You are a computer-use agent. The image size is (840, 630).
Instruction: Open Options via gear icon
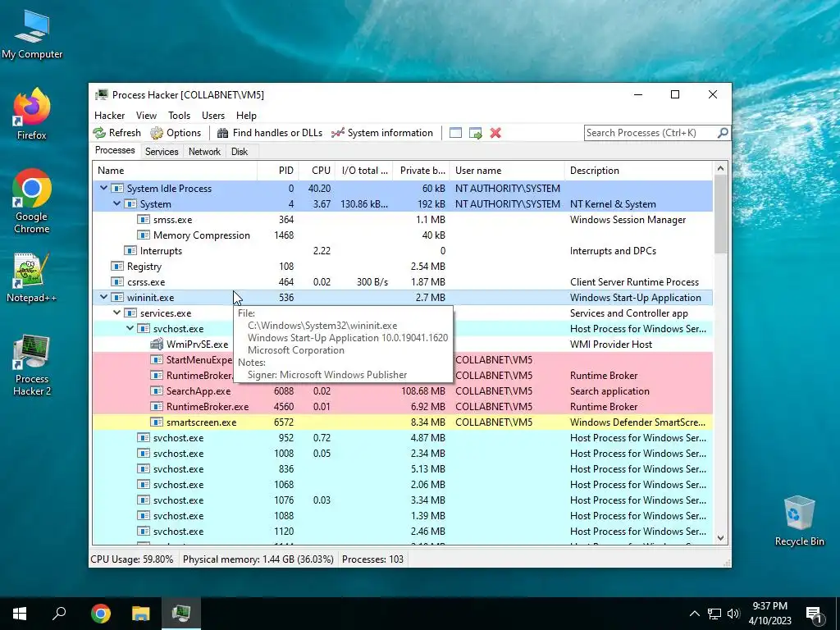(157, 133)
